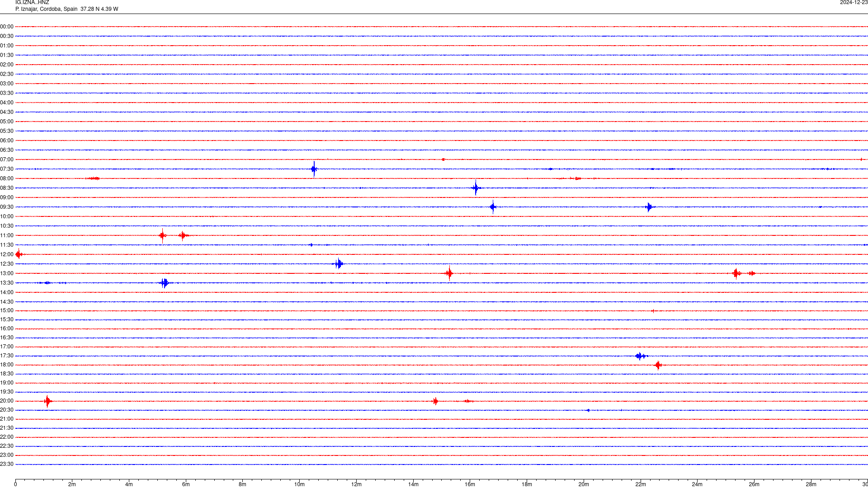Select the 11:00 time row label
The image size is (868, 488).
click(7, 235)
